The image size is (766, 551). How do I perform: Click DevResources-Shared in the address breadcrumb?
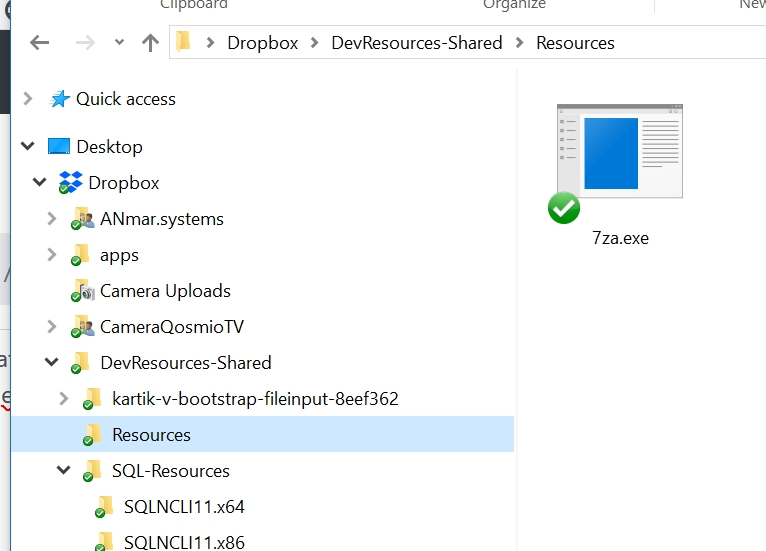click(x=416, y=43)
